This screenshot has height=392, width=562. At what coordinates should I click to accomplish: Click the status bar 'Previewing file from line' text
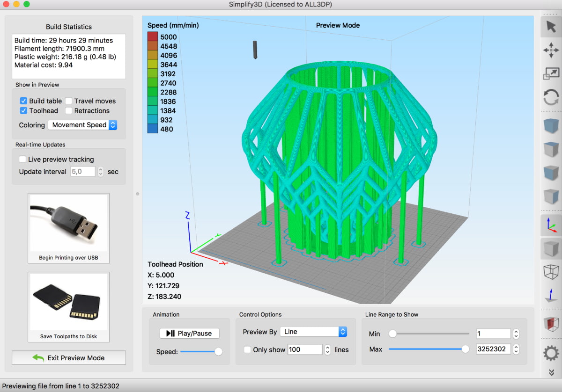[61, 386]
